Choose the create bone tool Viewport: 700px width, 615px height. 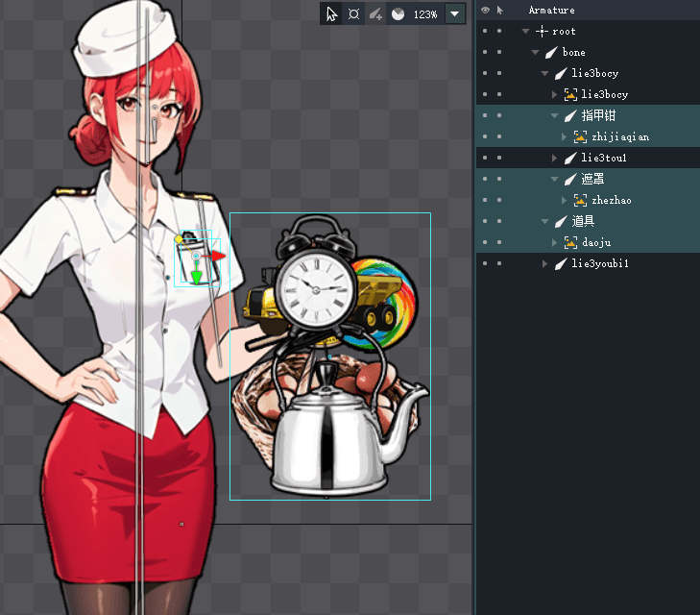coord(375,14)
